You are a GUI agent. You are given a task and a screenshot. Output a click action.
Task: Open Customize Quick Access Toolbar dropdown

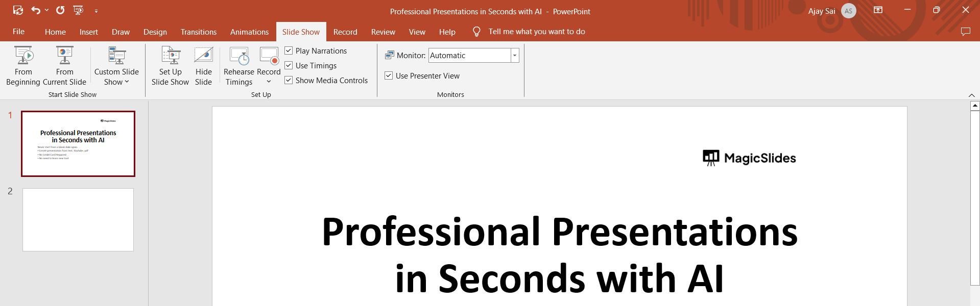pyautogui.click(x=96, y=11)
